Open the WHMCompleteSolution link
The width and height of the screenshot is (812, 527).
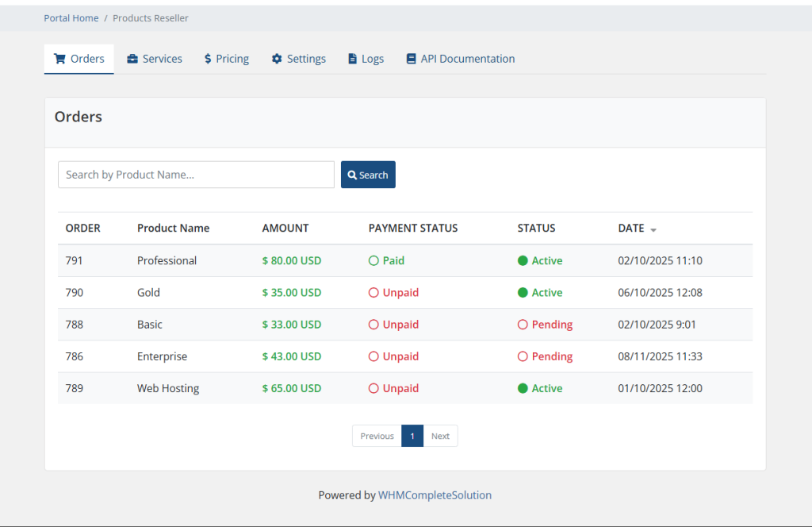point(435,494)
